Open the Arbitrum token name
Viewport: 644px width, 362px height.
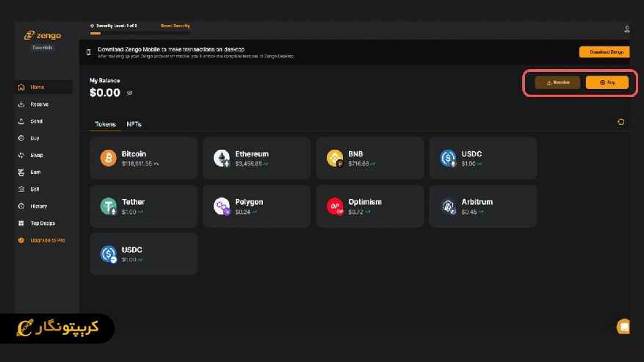click(477, 202)
